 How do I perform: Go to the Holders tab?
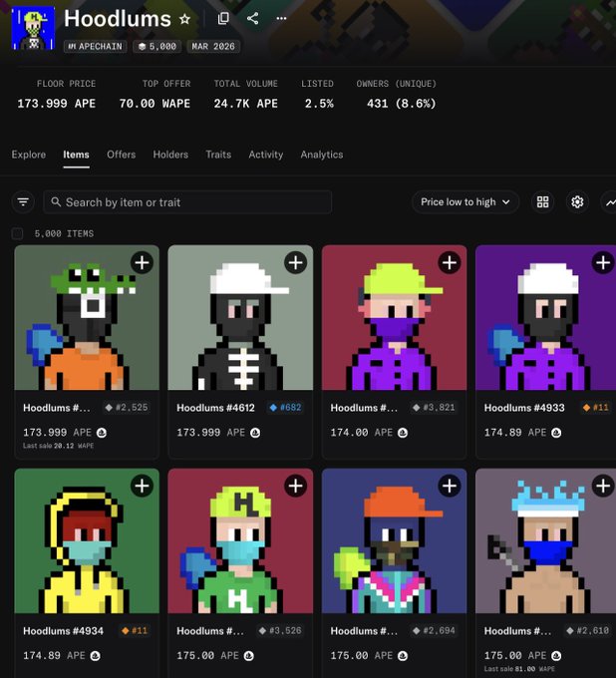coord(170,155)
